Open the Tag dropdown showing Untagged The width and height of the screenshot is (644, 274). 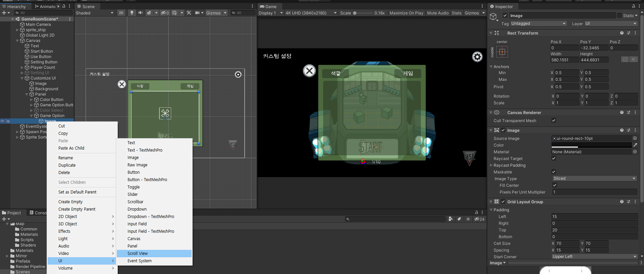pos(539,23)
